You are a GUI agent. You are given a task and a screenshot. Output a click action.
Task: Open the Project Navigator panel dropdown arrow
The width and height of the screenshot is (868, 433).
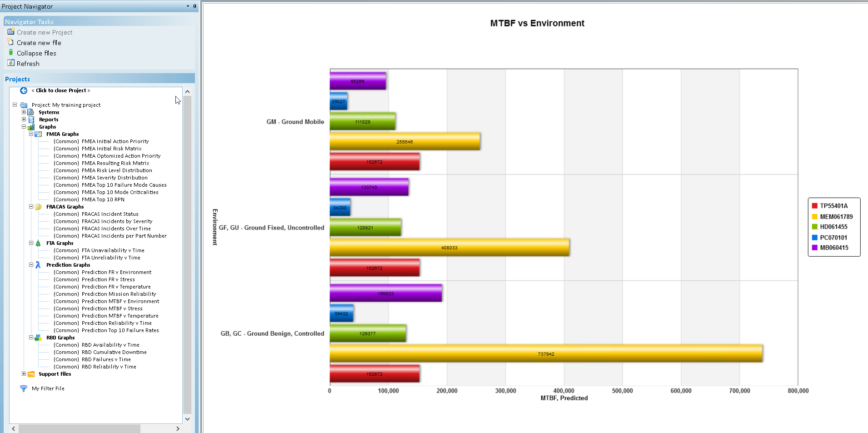point(188,6)
